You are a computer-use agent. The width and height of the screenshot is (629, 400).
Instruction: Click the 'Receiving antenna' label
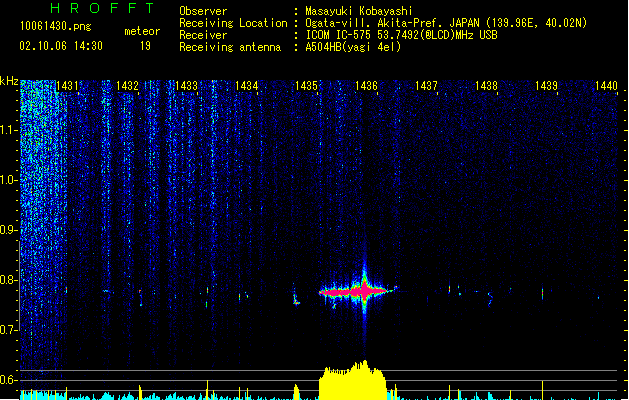pyautogui.click(x=230, y=47)
